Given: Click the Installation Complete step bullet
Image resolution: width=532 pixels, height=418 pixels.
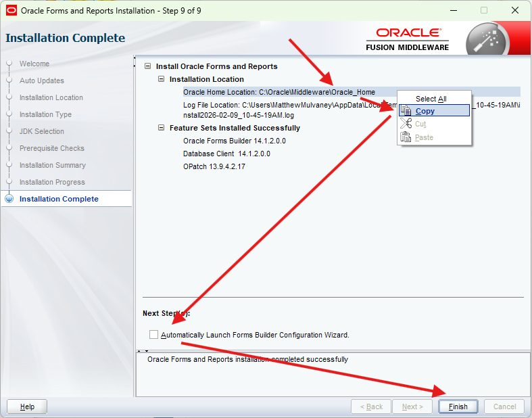Looking at the screenshot, I should coord(9,199).
